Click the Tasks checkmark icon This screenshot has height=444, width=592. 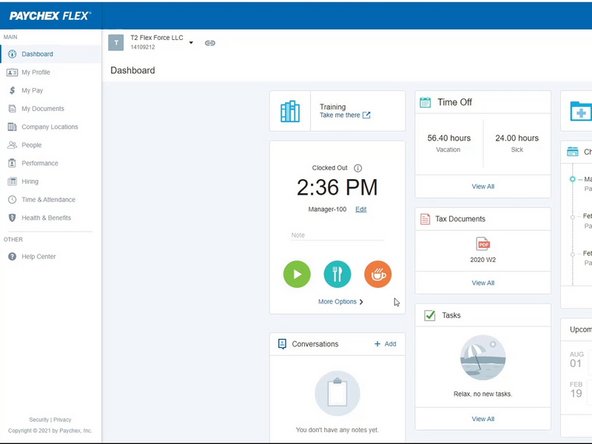[x=430, y=315]
